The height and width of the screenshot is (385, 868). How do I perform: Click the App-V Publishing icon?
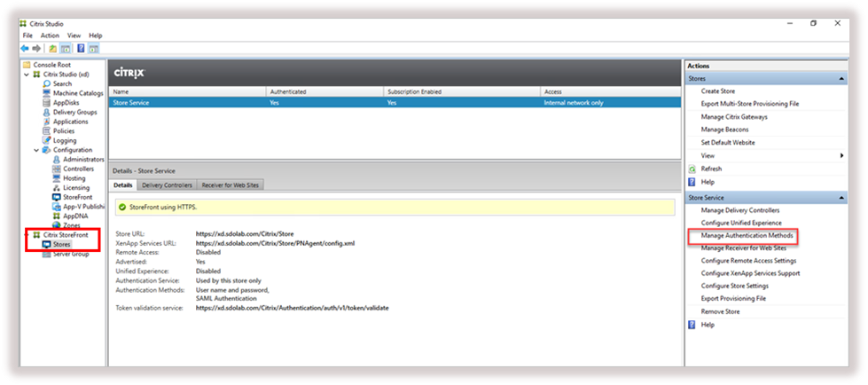57,207
